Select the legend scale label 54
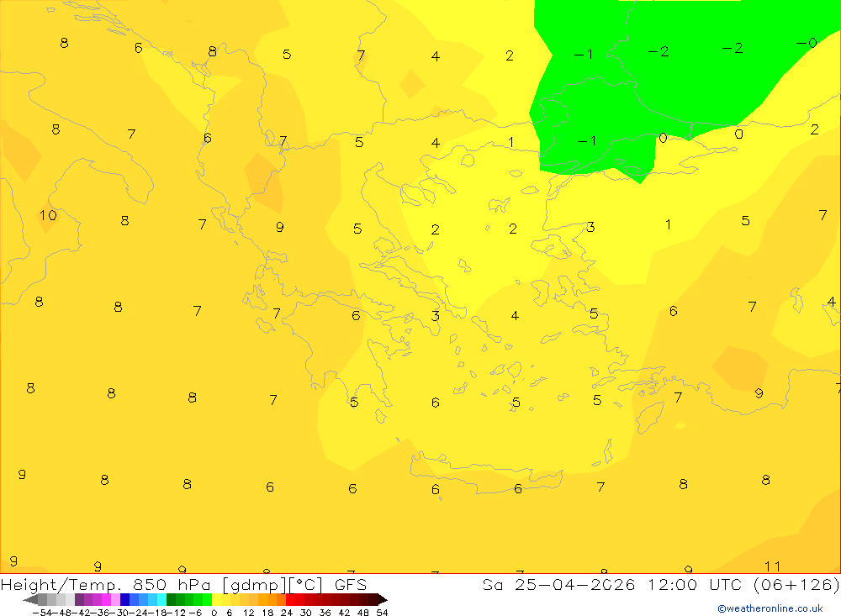The height and width of the screenshot is (616, 841). point(382,613)
